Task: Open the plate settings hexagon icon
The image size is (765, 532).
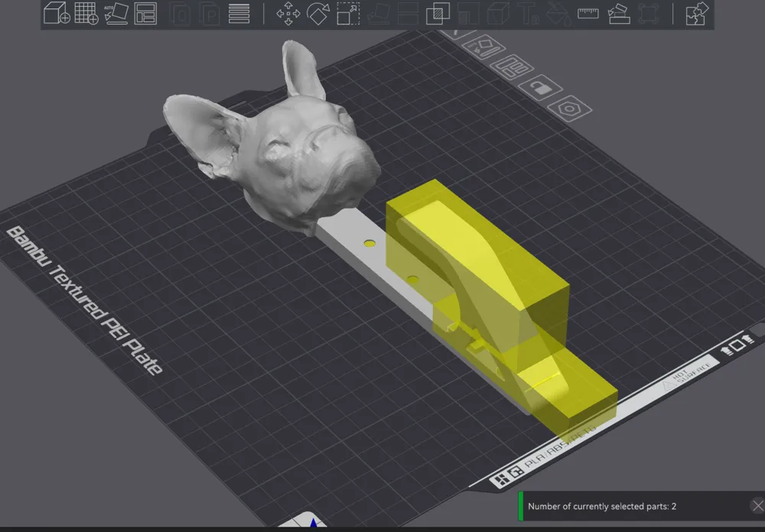Action: (x=570, y=109)
